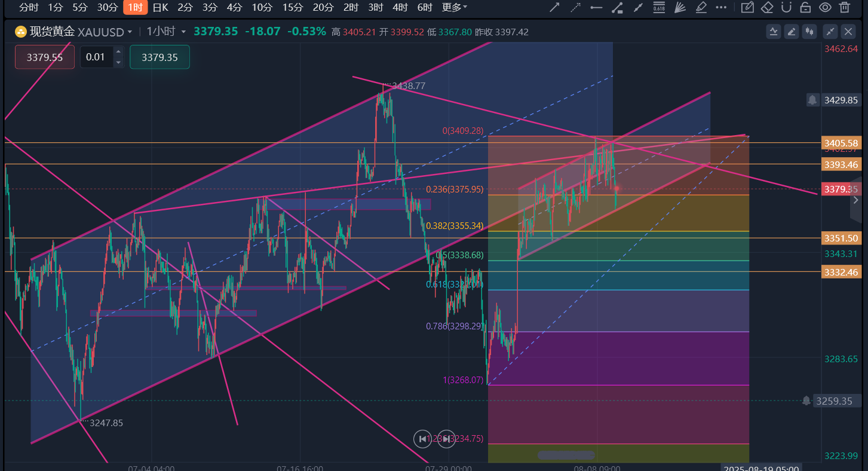The image size is (868, 471).
Task: Click the 3393.46 price line label
Action: [841, 164]
